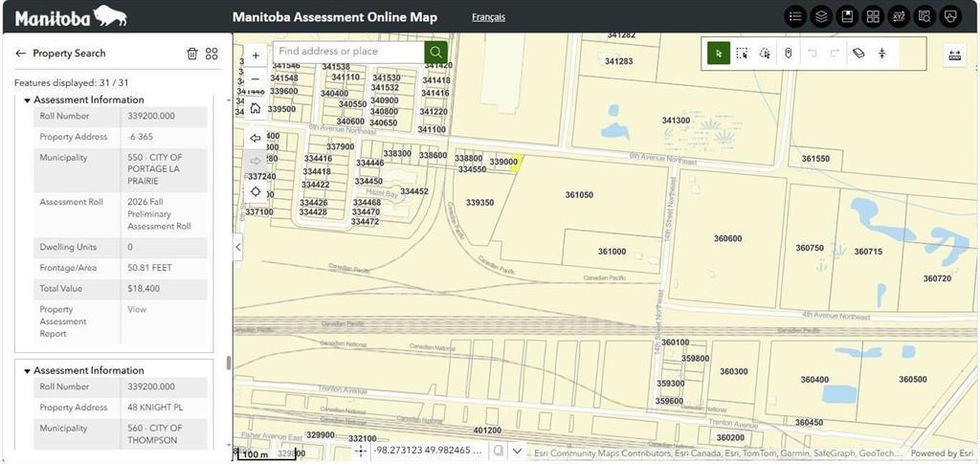Collapse the second Assessment Information section
This screenshot has height=464, width=980.
(28, 370)
